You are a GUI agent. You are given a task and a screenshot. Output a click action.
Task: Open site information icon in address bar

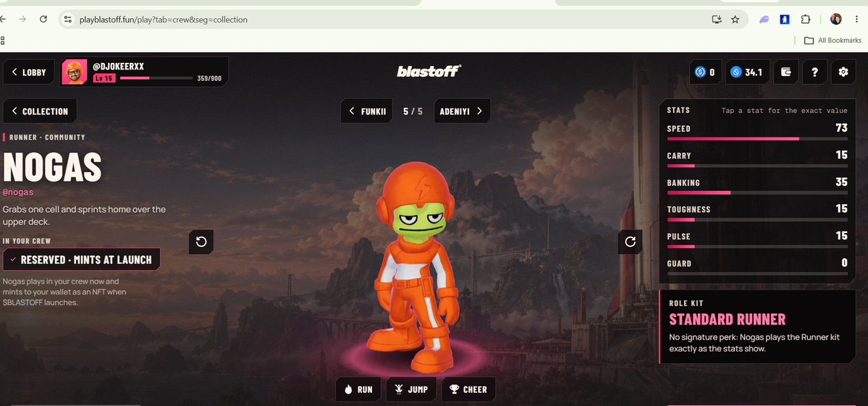click(67, 20)
